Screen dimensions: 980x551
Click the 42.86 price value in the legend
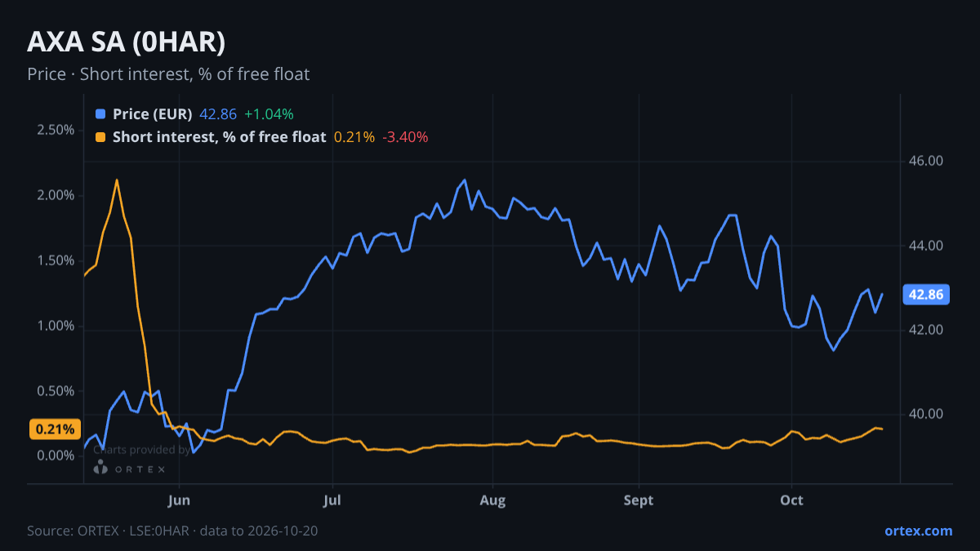tap(218, 114)
